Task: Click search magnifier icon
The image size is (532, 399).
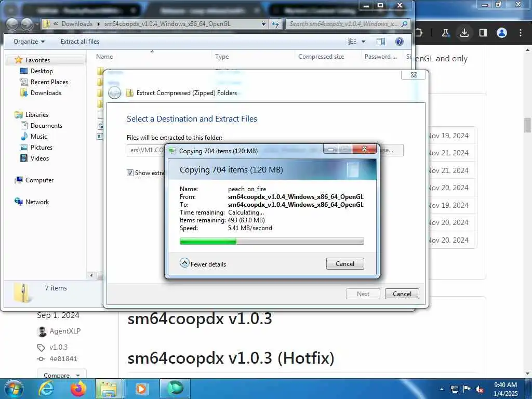Action: 404,24
